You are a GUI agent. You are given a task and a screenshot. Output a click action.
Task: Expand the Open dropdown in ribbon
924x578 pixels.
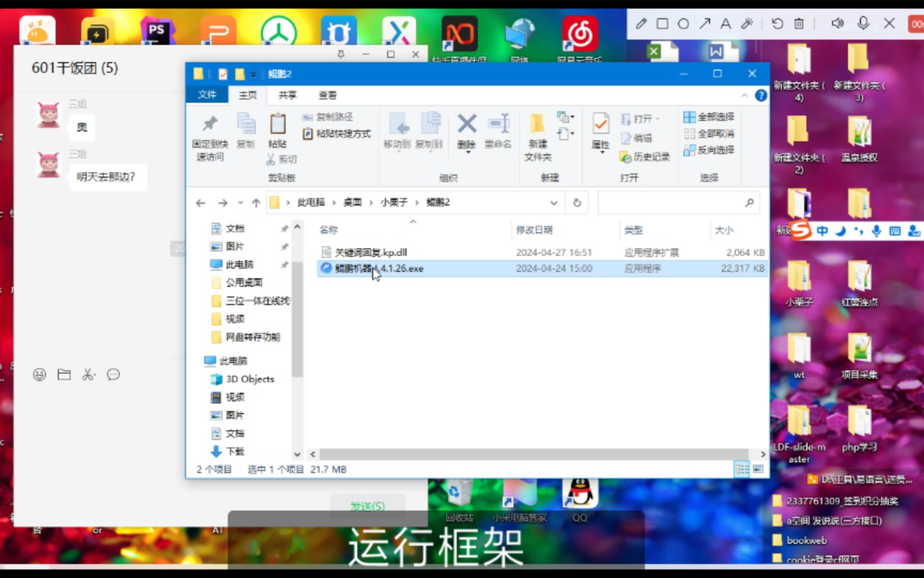640,119
